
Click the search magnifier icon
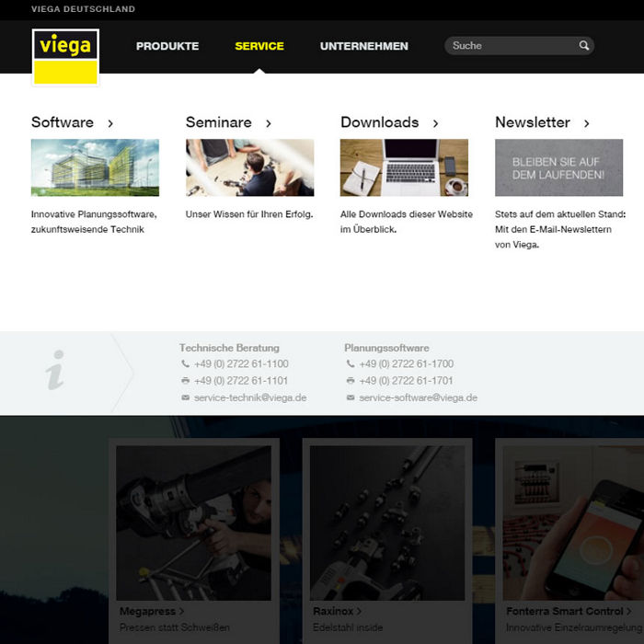pyautogui.click(x=583, y=45)
